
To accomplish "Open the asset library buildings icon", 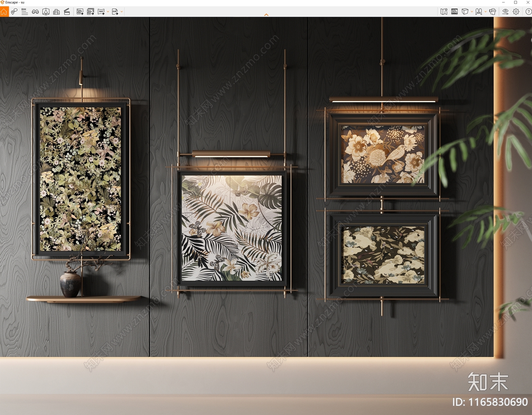I will pyautogui.click(x=57, y=12).
